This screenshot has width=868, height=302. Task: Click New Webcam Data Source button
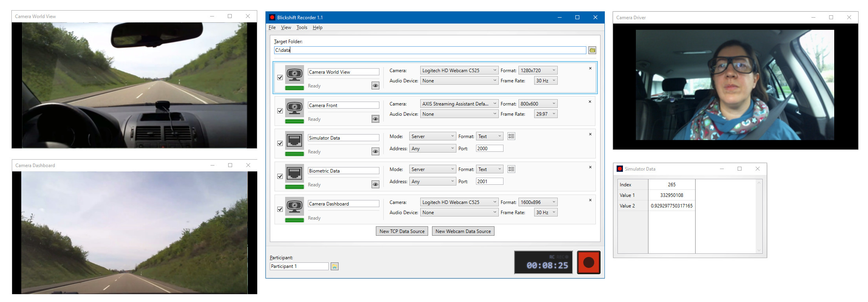pyautogui.click(x=463, y=231)
